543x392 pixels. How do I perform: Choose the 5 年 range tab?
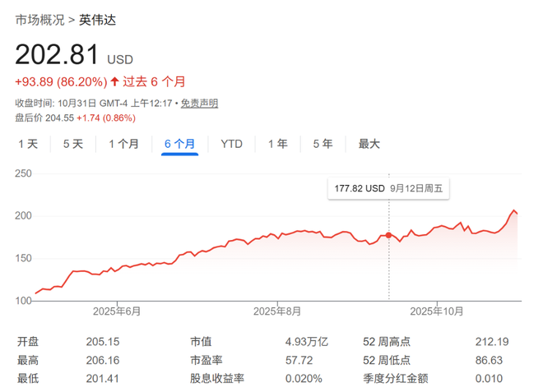323,144
